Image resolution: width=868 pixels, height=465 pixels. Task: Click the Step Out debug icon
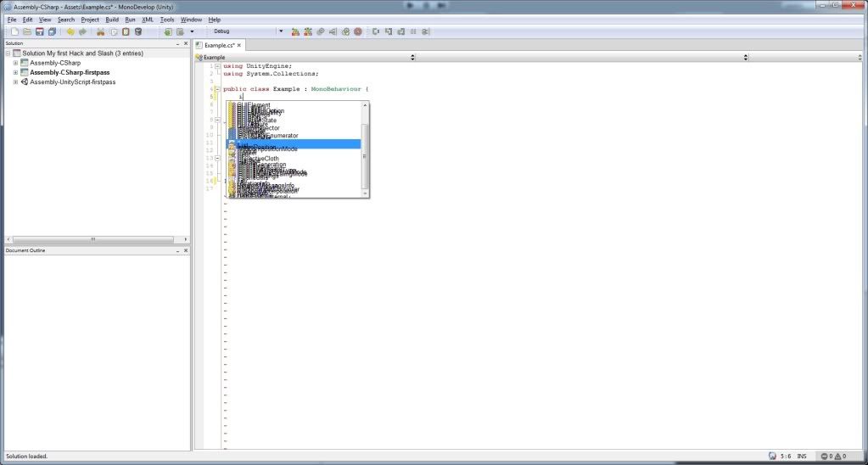tap(400, 31)
